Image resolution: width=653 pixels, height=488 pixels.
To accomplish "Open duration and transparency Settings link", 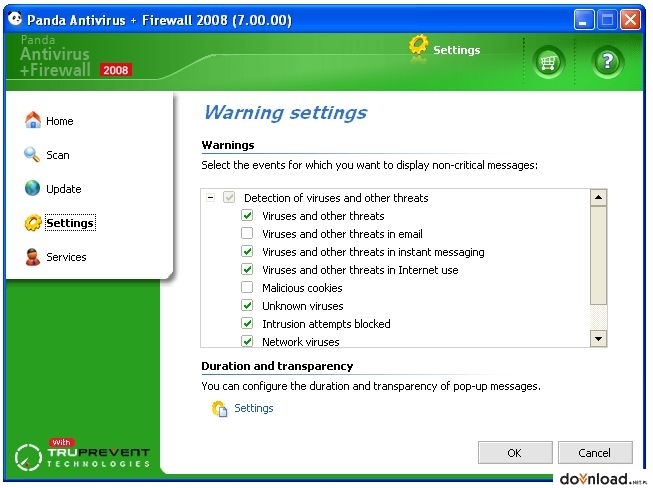I will (254, 408).
